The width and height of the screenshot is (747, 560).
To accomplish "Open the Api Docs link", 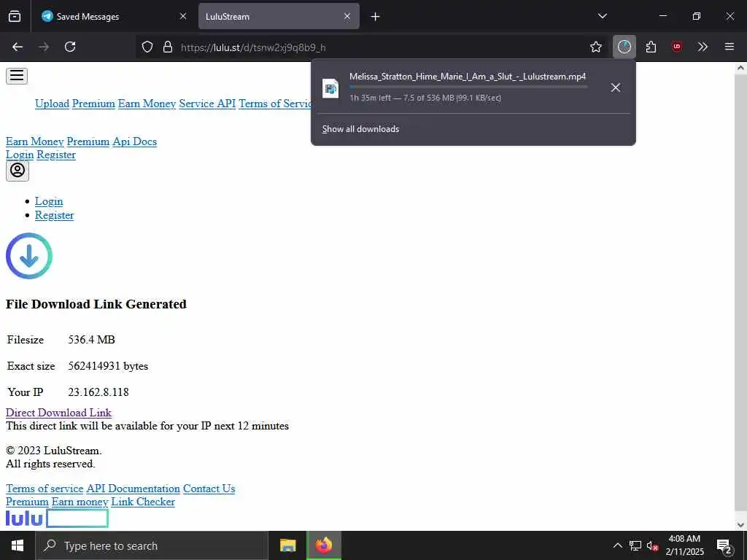I will click(x=134, y=141).
